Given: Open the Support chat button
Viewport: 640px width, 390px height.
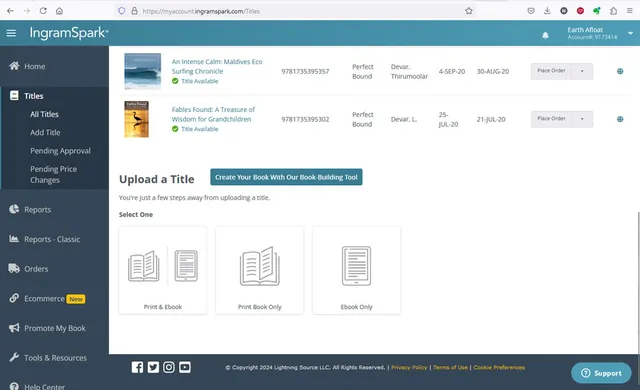Looking at the screenshot, I should [x=601, y=373].
